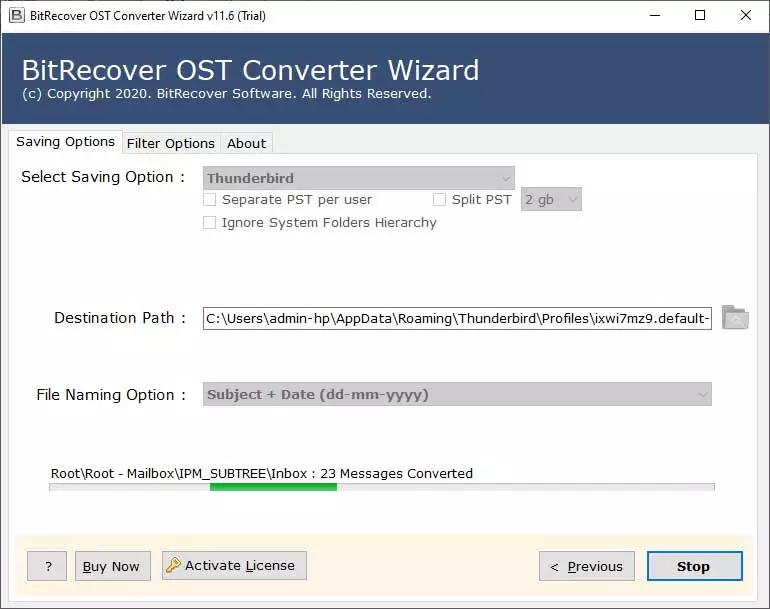This screenshot has height=609, width=770.
Task: Click the 'Select Saving Option :' label
Action: tap(103, 177)
